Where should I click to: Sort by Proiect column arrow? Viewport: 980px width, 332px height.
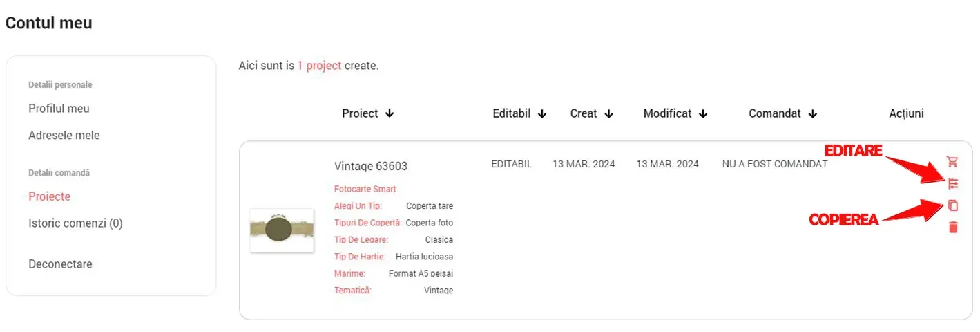coord(390,114)
